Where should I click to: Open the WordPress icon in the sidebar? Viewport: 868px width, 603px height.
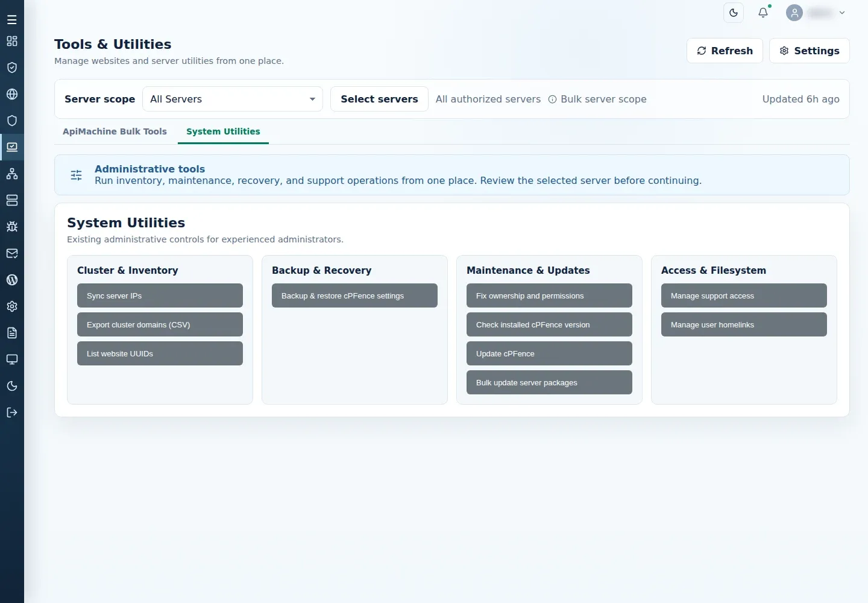tap(12, 280)
